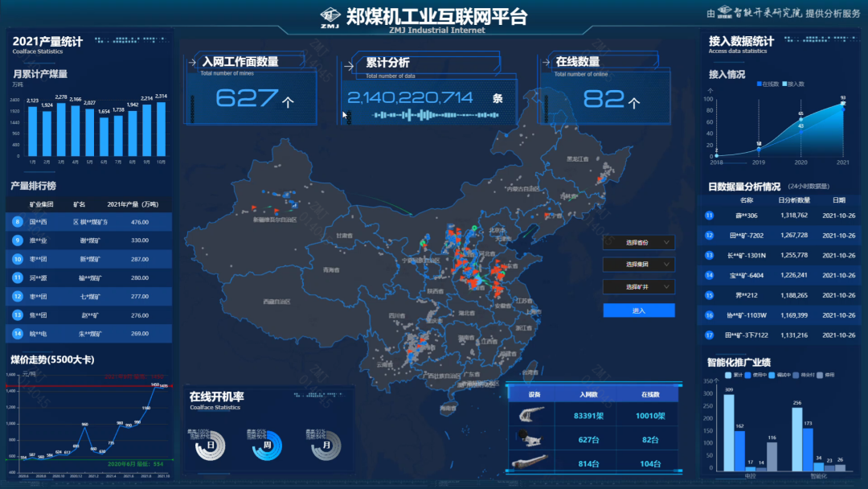Toggle 停用 legend in 智能化推广业绩 chart
868x489 pixels.
pos(825,375)
